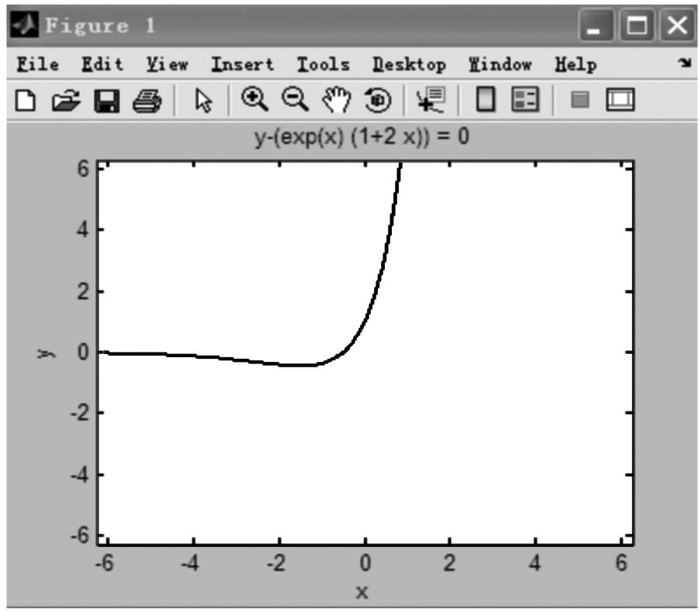Open a file with the folder icon
The image size is (700, 616).
pos(66,100)
